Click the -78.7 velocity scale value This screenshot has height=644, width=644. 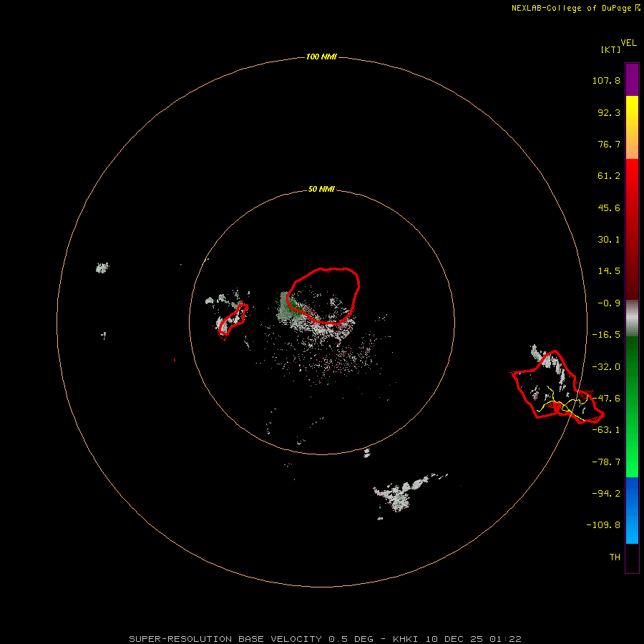(606, 462)
